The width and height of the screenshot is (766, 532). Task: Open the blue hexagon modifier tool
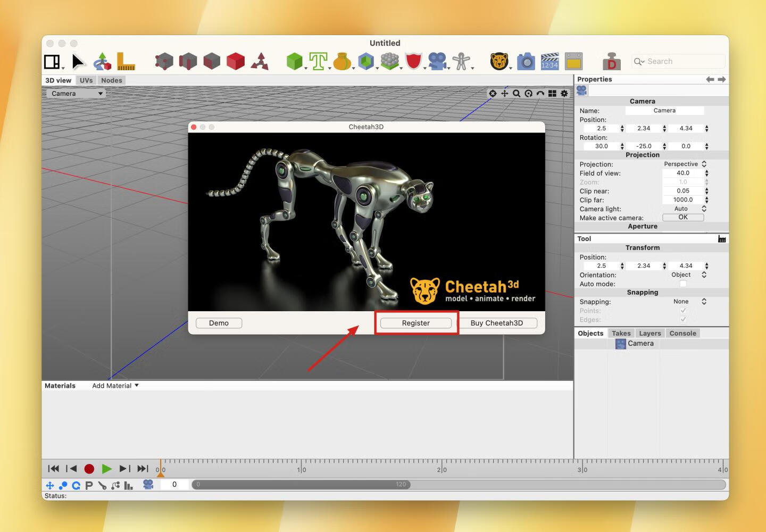[x=366, y=62]
